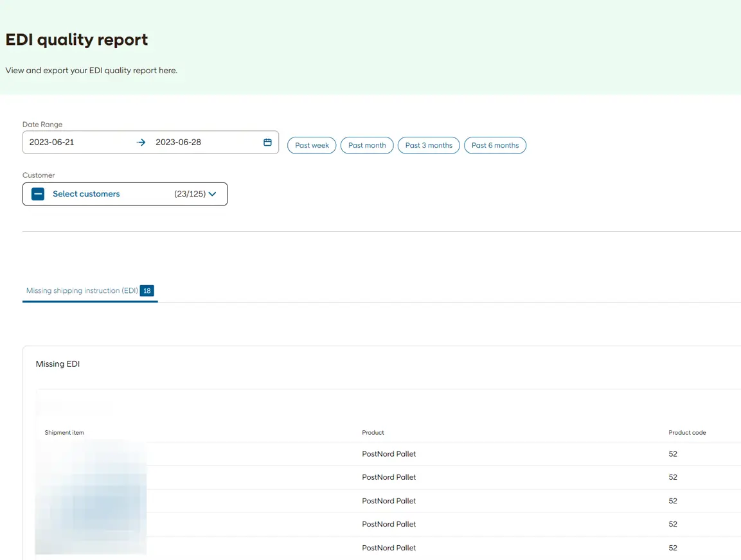This screenshot has height=560, width=741.
Task: Choose the Past 3 months range
Action: 429,145
